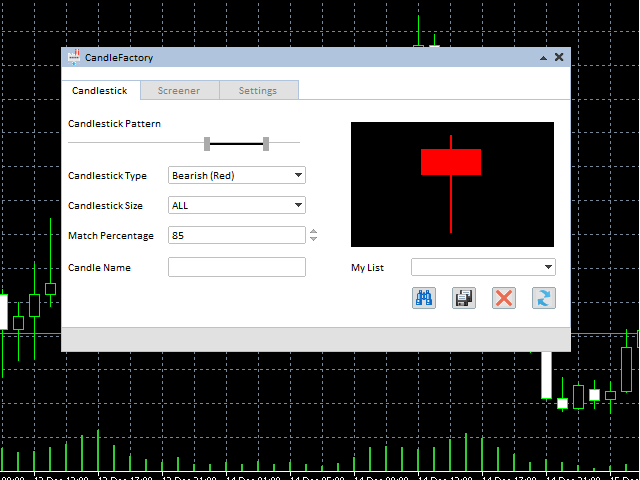
Task: Increase Match Percentage with up arrow
Action: click(313, 231)
